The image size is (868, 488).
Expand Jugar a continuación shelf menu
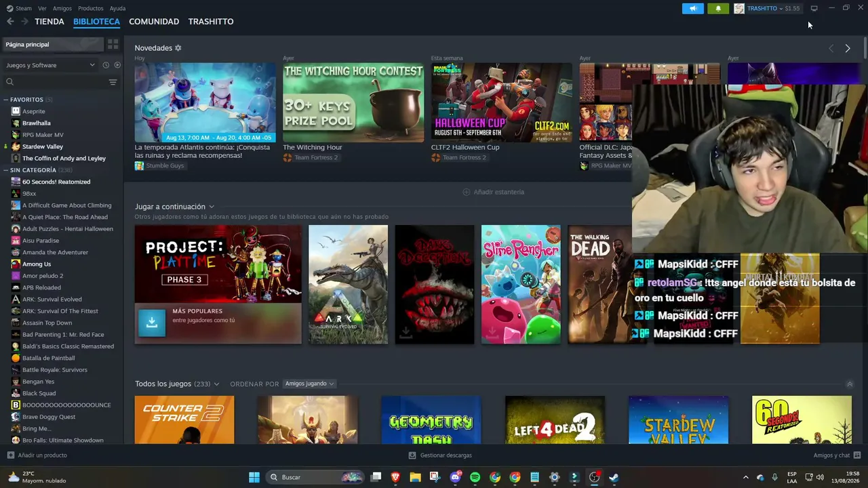212,207
